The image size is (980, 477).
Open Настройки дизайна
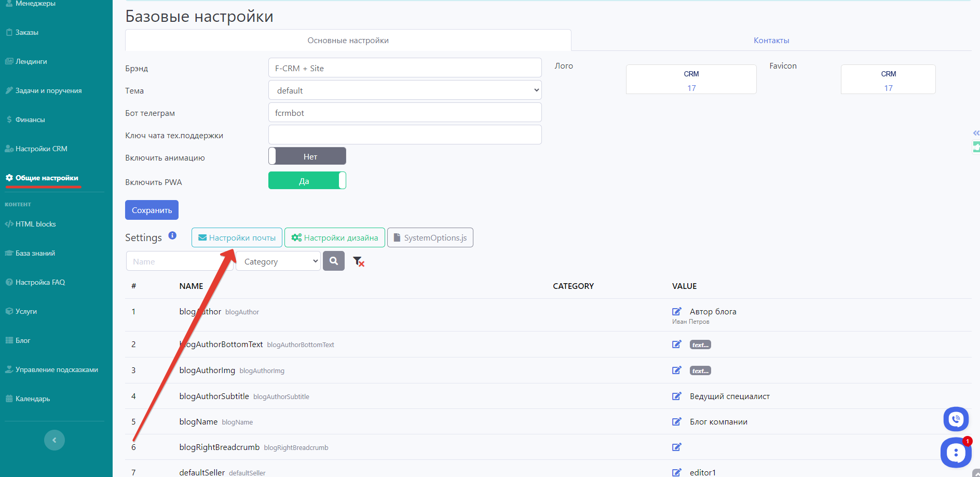pos(335,237)
